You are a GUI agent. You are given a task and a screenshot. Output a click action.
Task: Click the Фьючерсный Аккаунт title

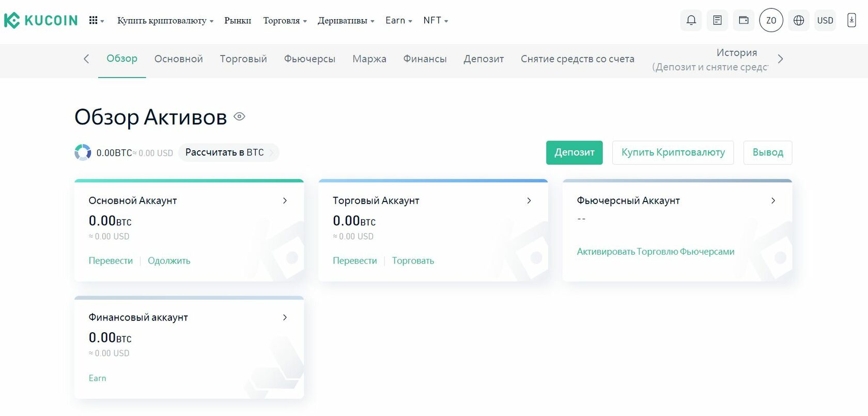tap(628, 201)
